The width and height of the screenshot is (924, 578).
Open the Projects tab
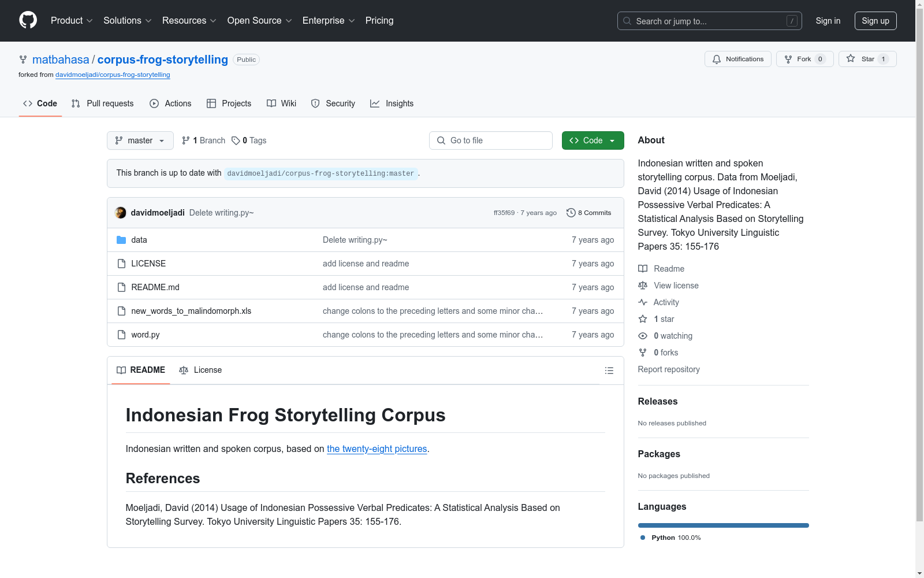pos(229,103)
